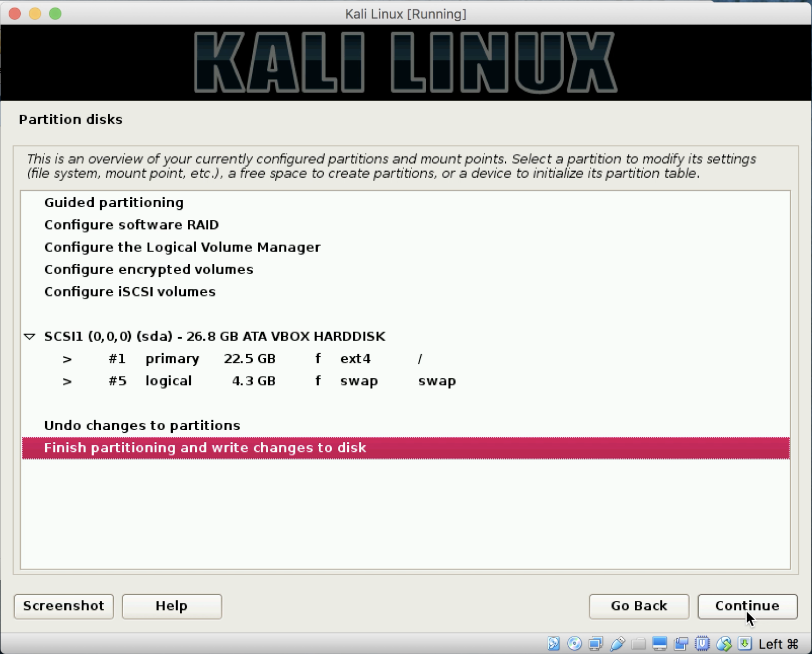Select Guided partitioning
812x654 pixels.
pos(405,203)
